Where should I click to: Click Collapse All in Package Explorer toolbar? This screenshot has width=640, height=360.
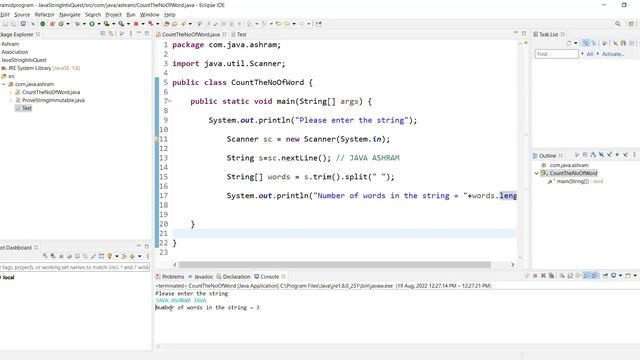pos(103,34)
